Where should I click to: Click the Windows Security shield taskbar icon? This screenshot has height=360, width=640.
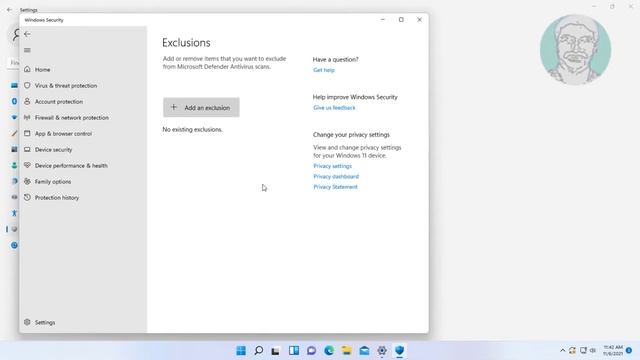point(400,350)
